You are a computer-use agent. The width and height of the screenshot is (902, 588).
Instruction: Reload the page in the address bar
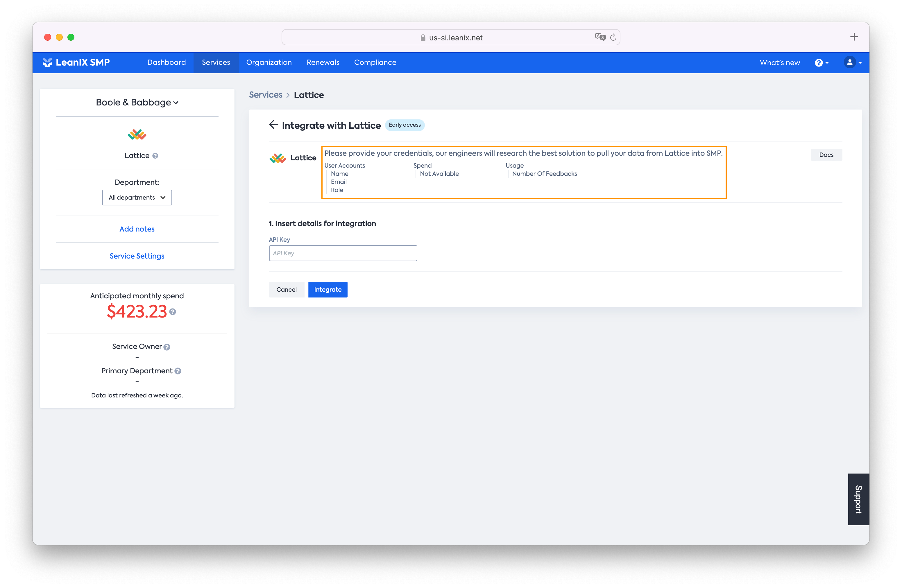click(x=613, y=37)
